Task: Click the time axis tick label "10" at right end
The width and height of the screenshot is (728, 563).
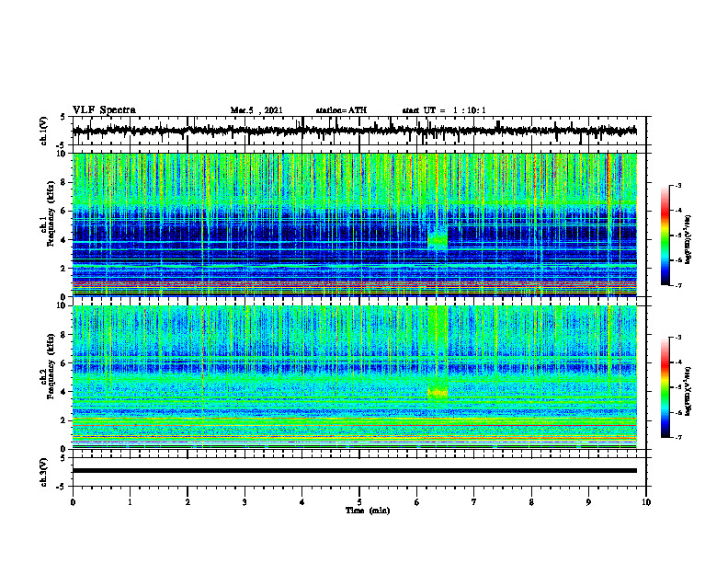Action: point(646,502)
